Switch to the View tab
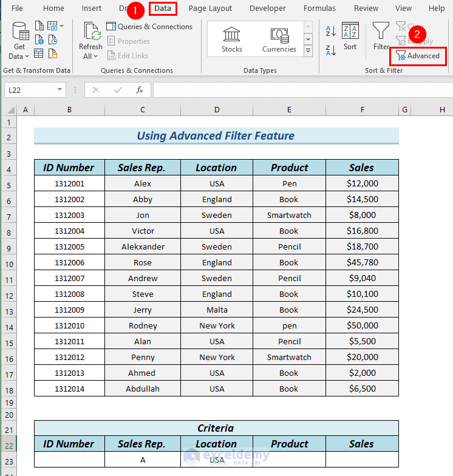453x476 pixels. click(403, 8)
